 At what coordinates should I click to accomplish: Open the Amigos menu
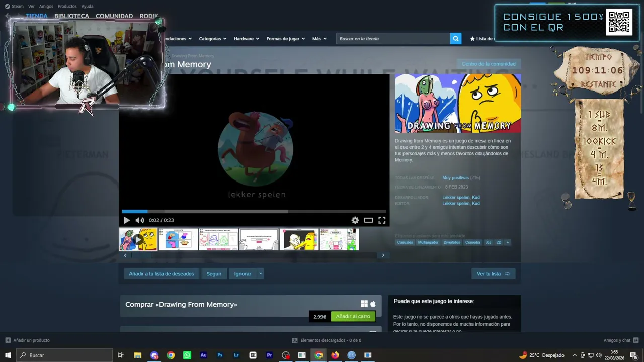pos(46,6)
